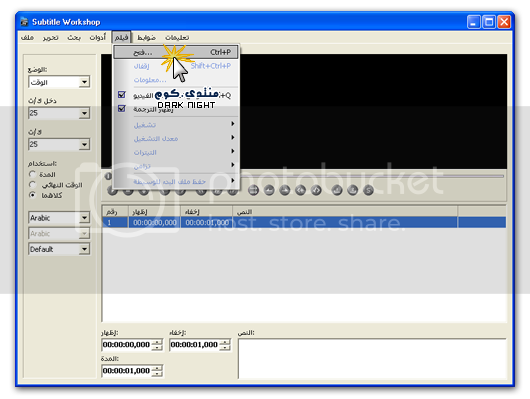Toggle the show subtitles (إظهار الترجمة) checkbox

pos(122,109)
